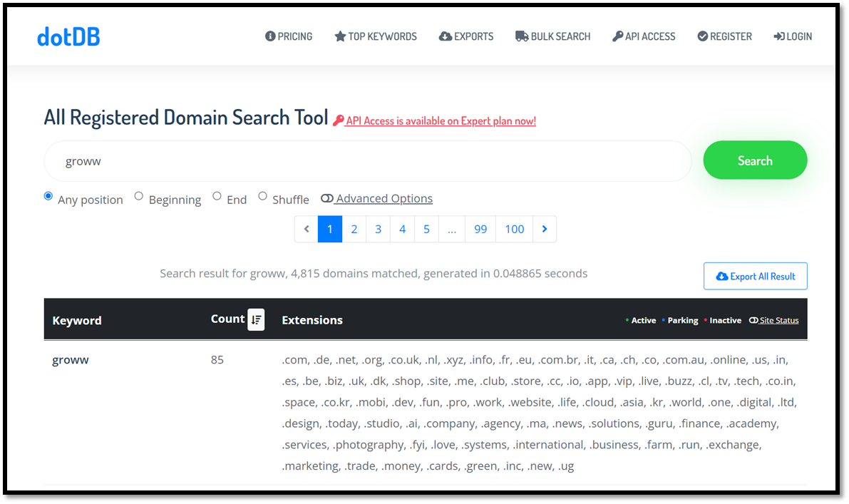Go to next page arrow
849x504 pixels.
[545, 229]
